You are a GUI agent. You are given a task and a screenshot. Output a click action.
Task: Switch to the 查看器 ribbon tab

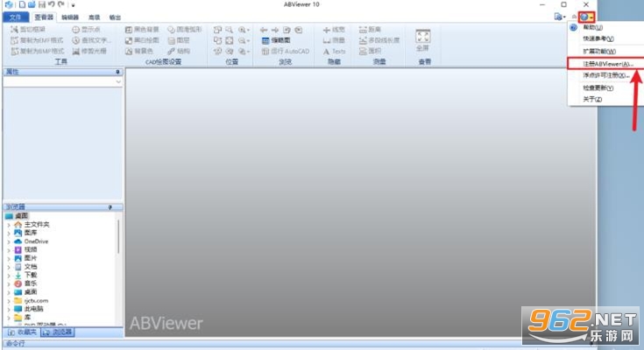click(44, 17)
